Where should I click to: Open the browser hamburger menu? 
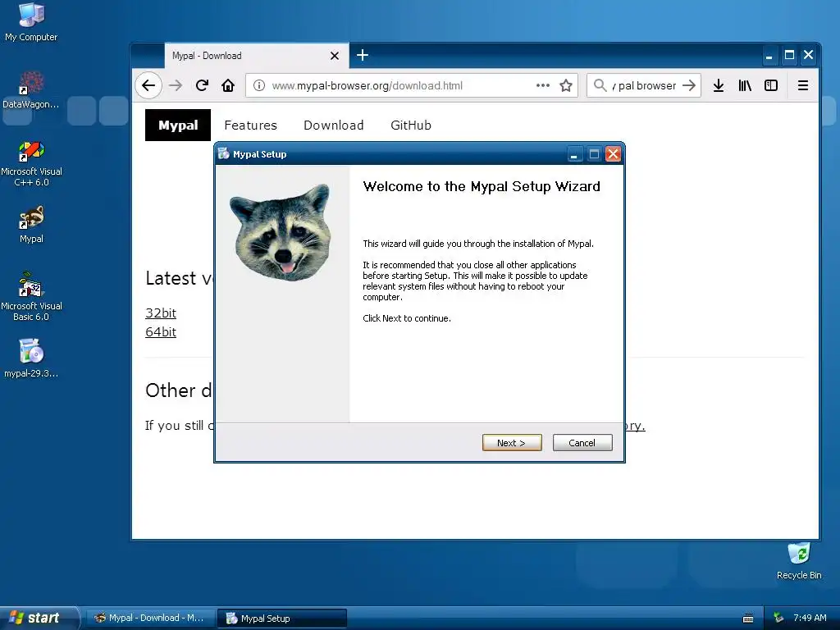pyautogui.click(x=802, y=85)
